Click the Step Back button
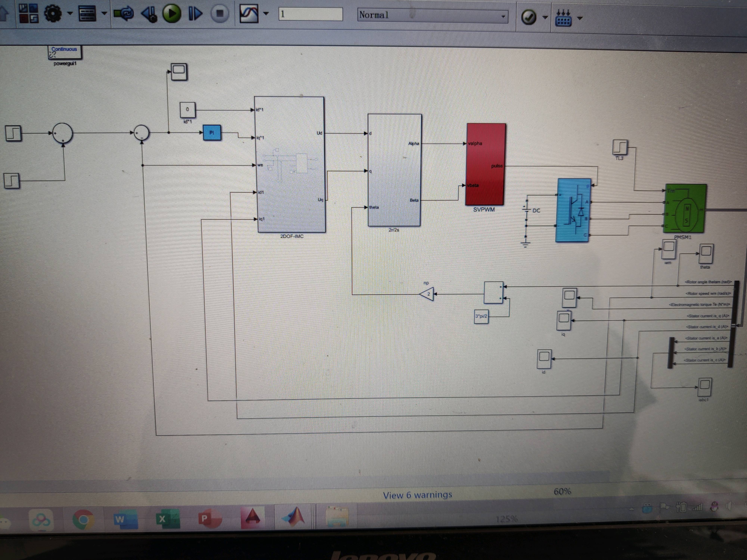The width and height of the screenshot is (747, 560). tap(149, 14)
